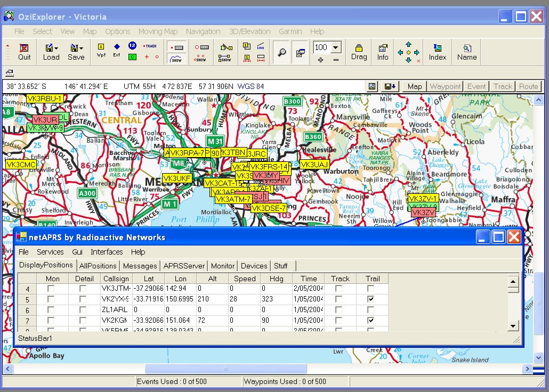
Task: Open the zoom percentage dropdown arrow
Action: pyautogui.click(x=335, y=47)
